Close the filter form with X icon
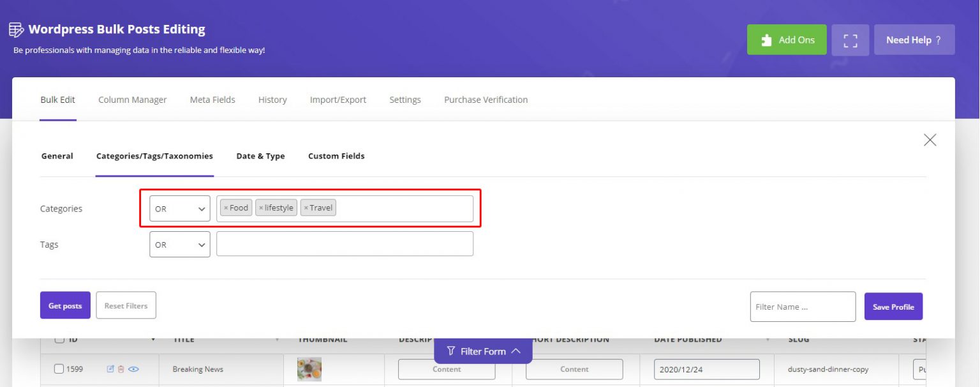Screen dimensions: 980x387 pyautogui.click(x=930, y=140)
